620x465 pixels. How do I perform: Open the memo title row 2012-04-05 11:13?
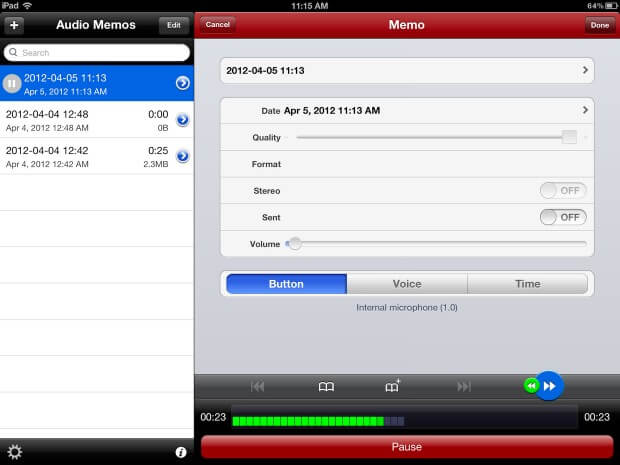click(x=407, y=71)
